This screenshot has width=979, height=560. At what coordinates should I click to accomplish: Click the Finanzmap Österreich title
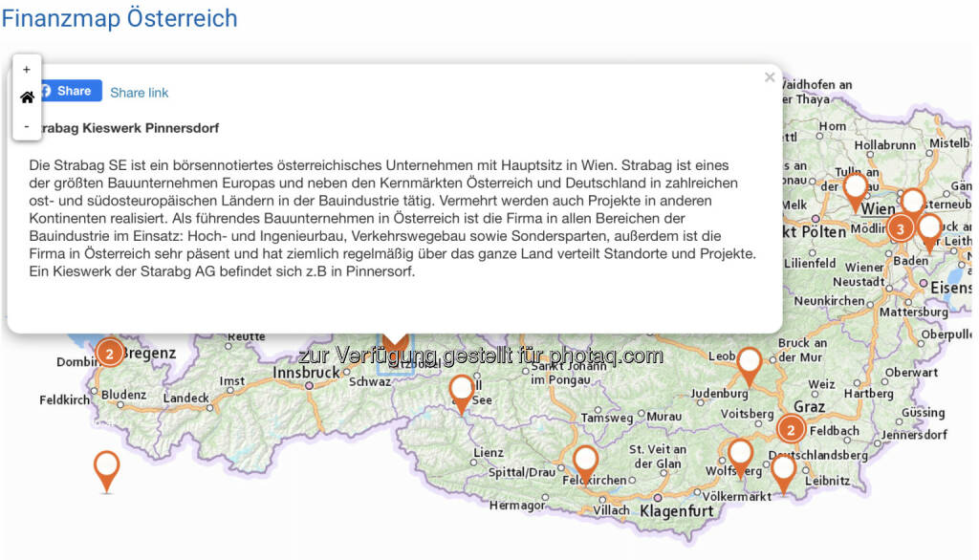[120, 18]
